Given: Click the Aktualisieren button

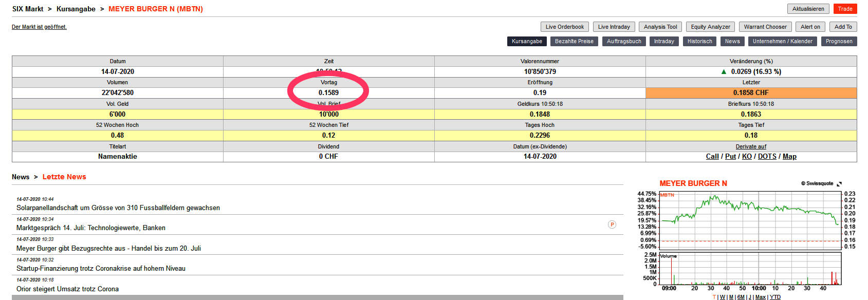Looking at the screenshot, I should click(x=808, y=9).
